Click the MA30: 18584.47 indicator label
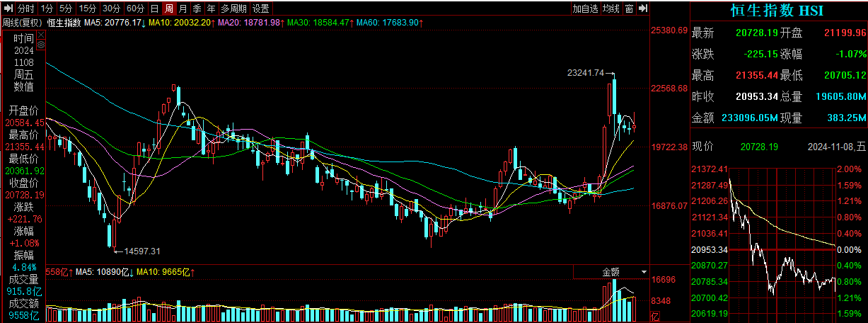Viewport: 868px width, 323px height. click(x=319, y=23)
